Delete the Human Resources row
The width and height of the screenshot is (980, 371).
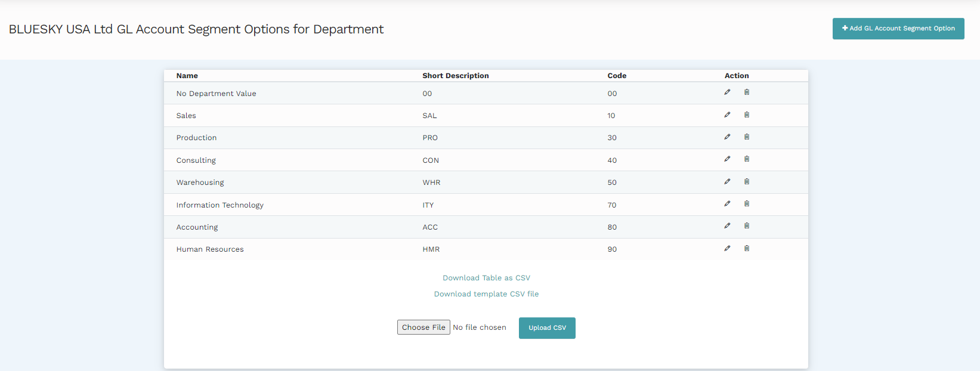[746, 248]
